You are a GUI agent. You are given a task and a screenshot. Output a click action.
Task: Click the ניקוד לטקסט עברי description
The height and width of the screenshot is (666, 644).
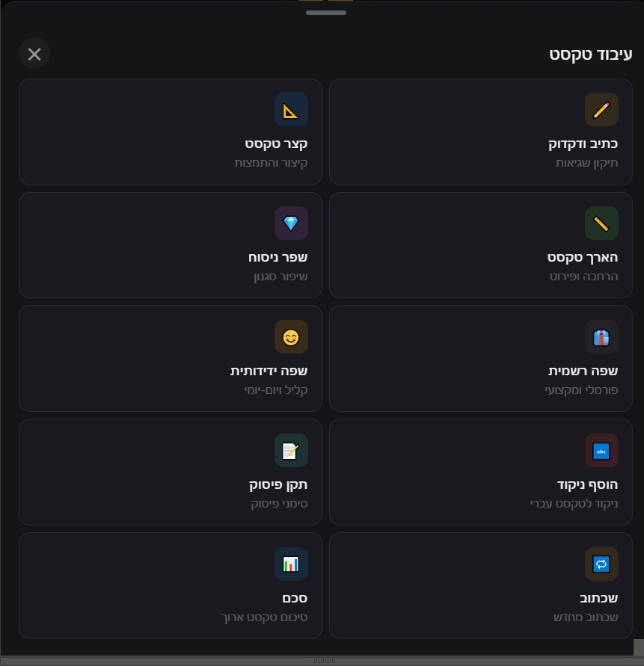(x=574, y=504)
